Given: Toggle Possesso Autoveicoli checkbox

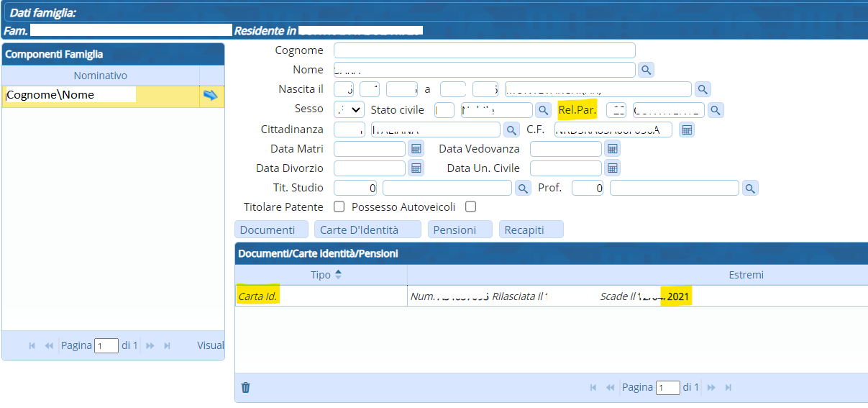Looking at the screenshot, I should [470, 207].
